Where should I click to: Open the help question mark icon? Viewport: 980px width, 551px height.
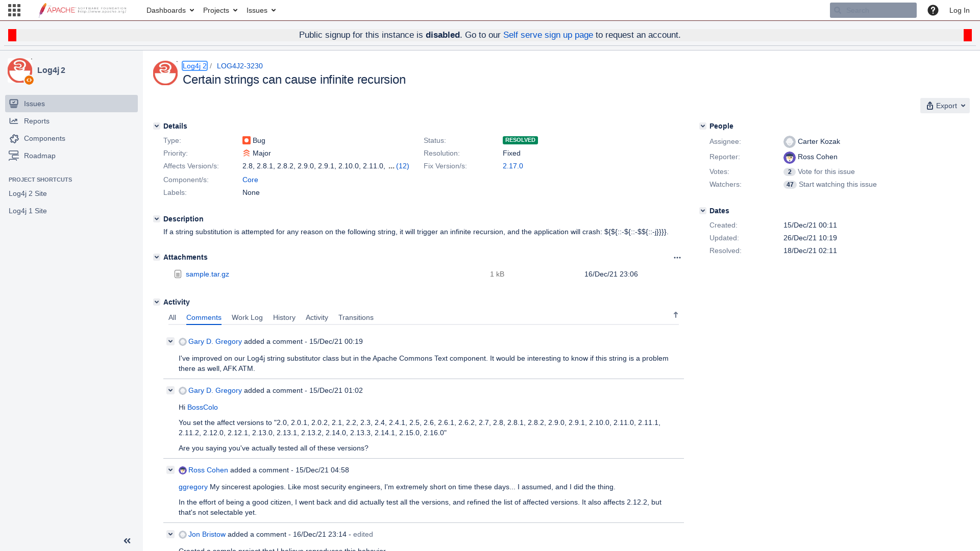pos(933,10)
